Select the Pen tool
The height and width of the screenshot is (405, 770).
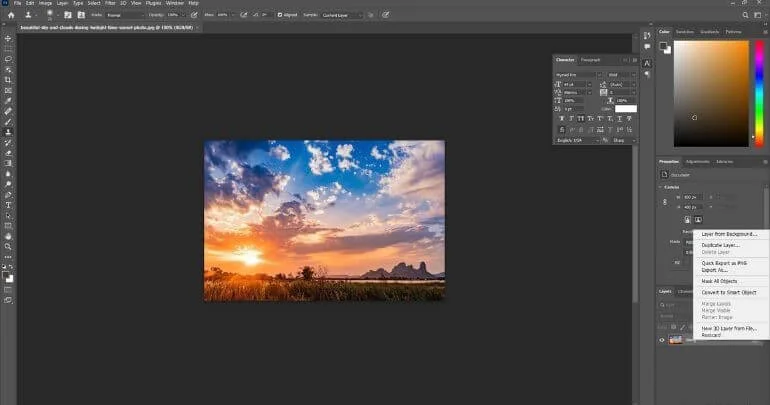pos(8,194)
